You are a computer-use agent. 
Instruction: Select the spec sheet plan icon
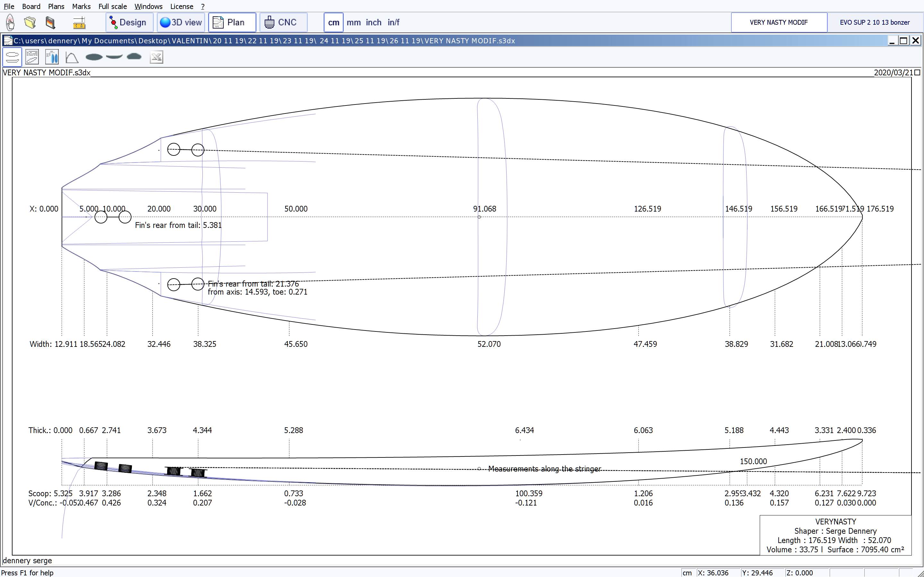tap(32, 57)
